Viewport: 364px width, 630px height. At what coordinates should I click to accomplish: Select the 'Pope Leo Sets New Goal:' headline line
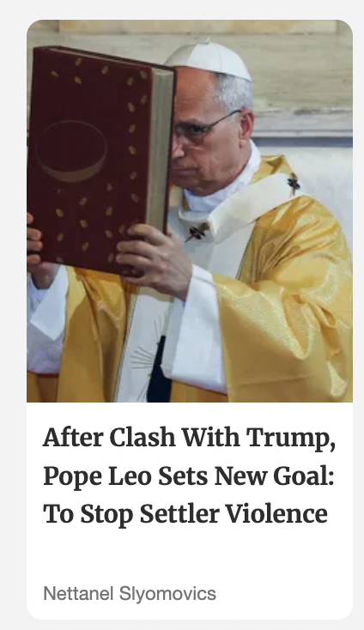[x=188, y=477]
